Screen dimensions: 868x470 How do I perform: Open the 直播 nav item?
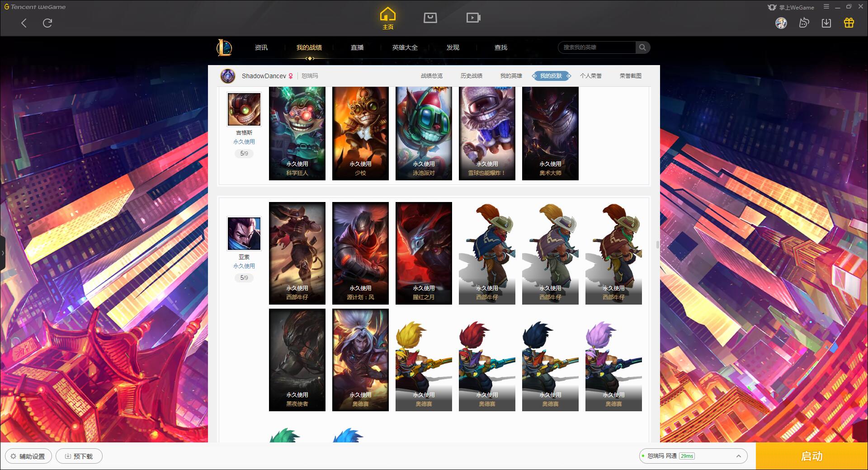pos(357,47)
